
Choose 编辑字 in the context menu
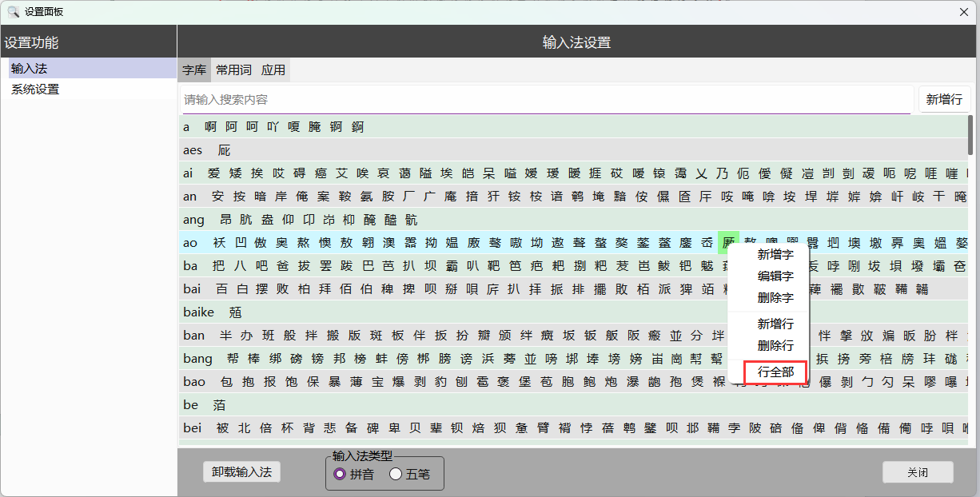775,276
